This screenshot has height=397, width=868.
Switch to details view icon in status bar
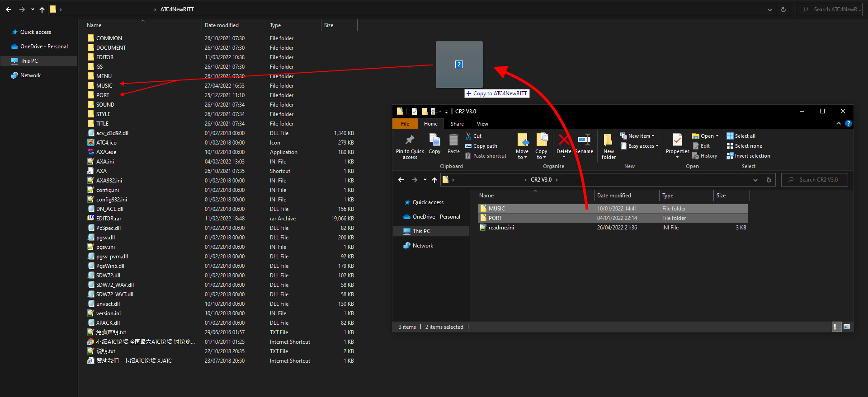tap(836, 327)
